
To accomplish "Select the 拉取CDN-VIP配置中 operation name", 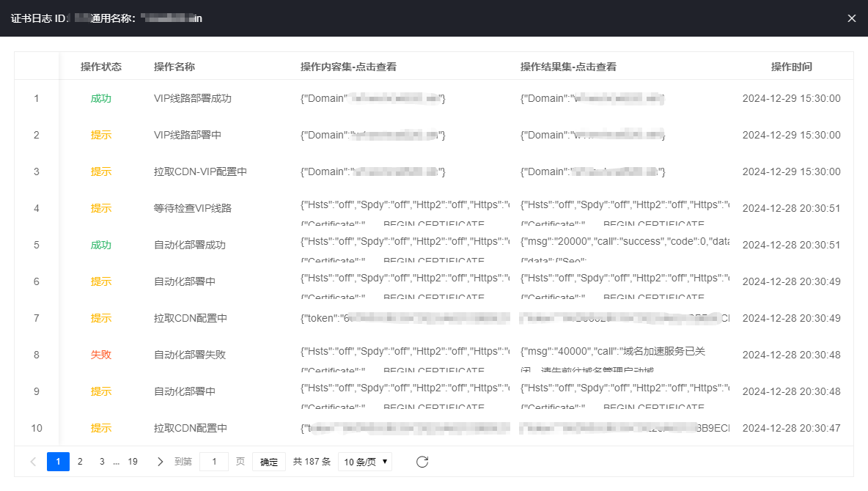I will tap(200, 171).
